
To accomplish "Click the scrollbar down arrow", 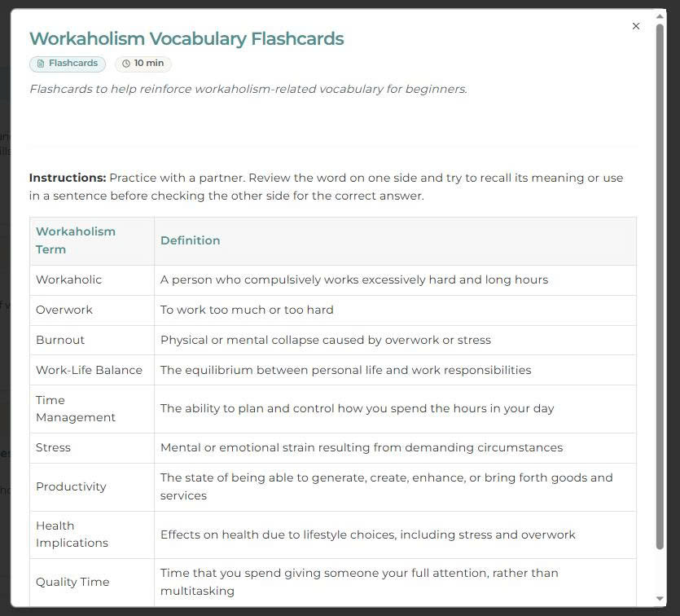I will [660, 599].
